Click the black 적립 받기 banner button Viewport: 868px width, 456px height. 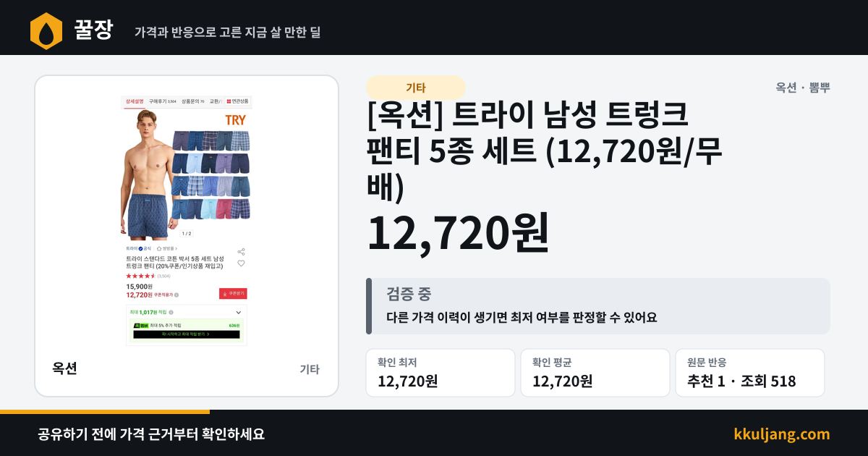[187, 334]
